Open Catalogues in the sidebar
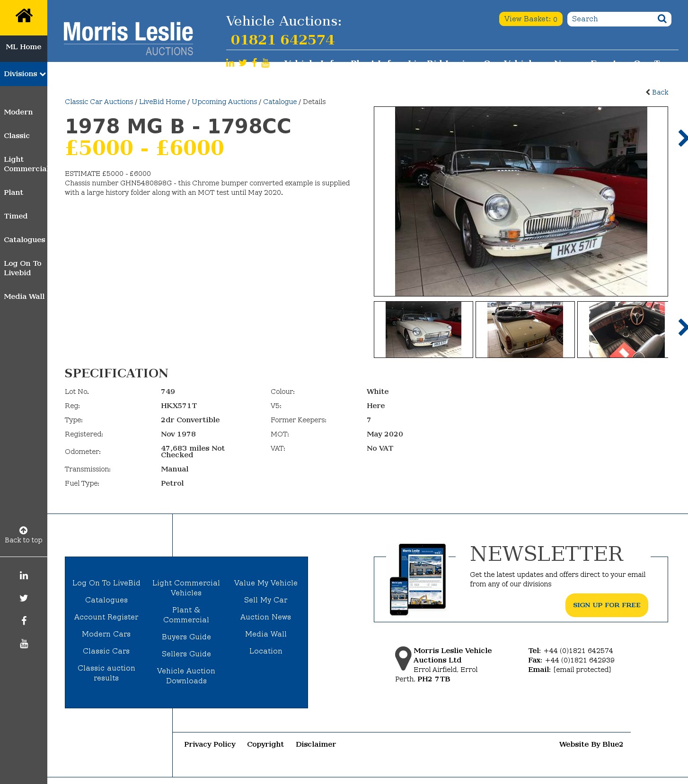Viewport: 688px width, 784px height. click(x=25, y=240)
